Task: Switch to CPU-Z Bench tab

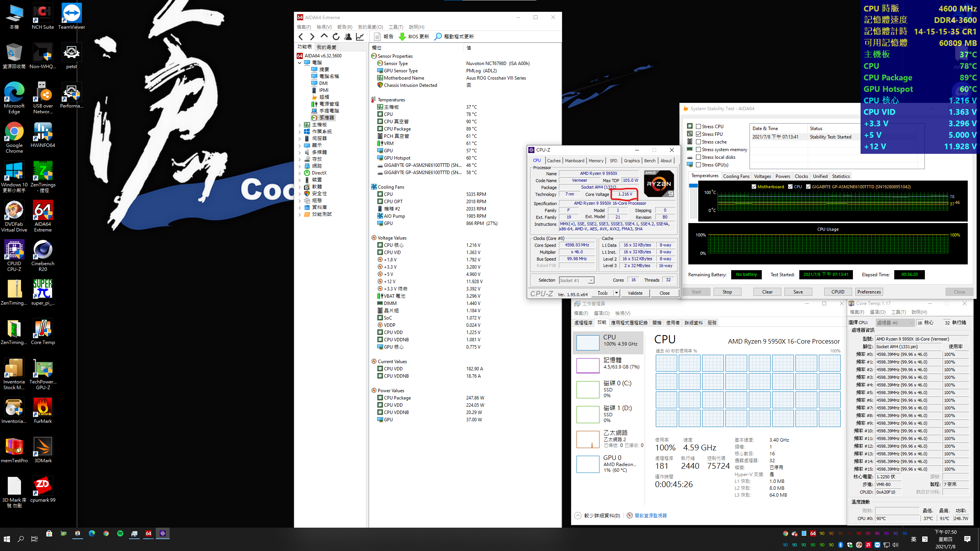Action: point(650,161)
